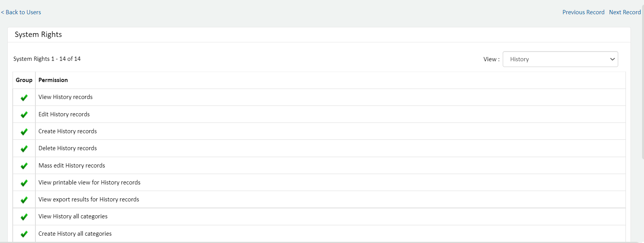This screenshot has height=243, width=644.
Task: Click checkmark for View export results permission
Action: click(24, 200)
